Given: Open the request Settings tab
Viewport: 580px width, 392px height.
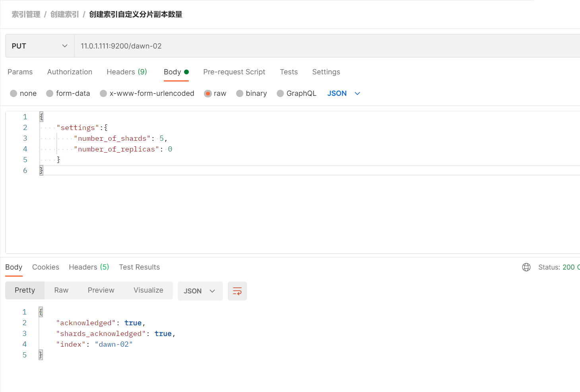Looking at the screenshot, I should tap(326, 72).
